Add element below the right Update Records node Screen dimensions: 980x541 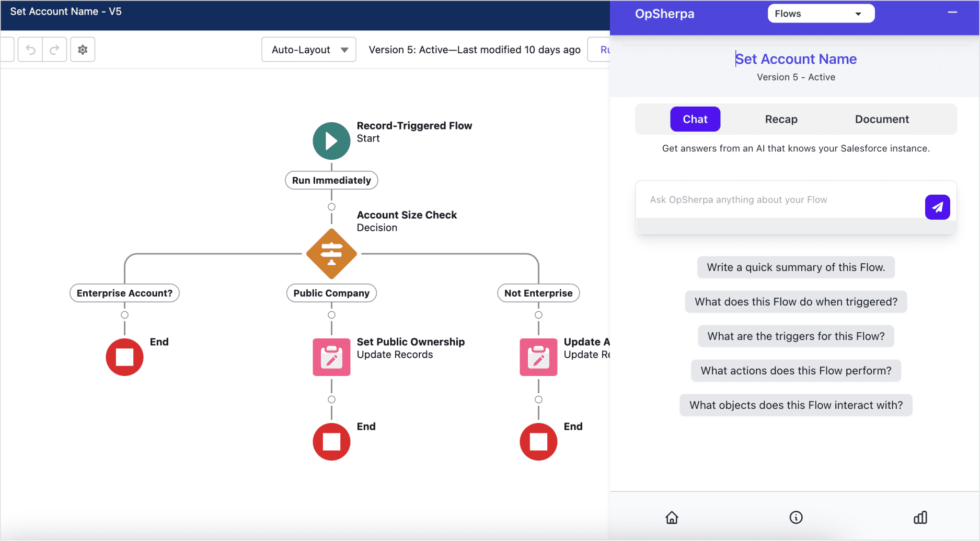tap(538, 399)
